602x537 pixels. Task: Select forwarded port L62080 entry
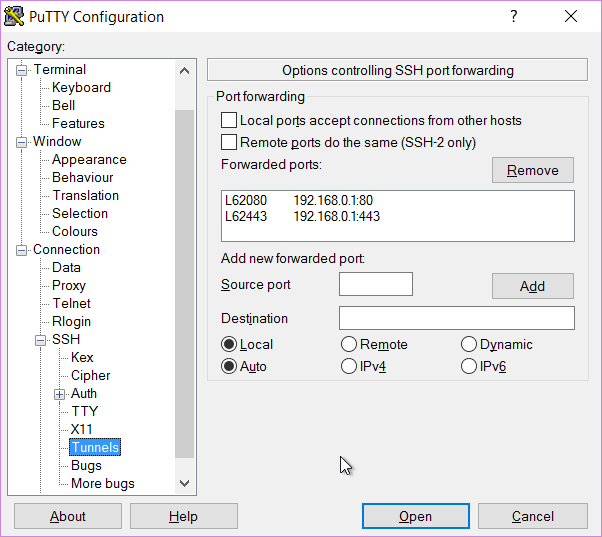click(x=300, y=200)
